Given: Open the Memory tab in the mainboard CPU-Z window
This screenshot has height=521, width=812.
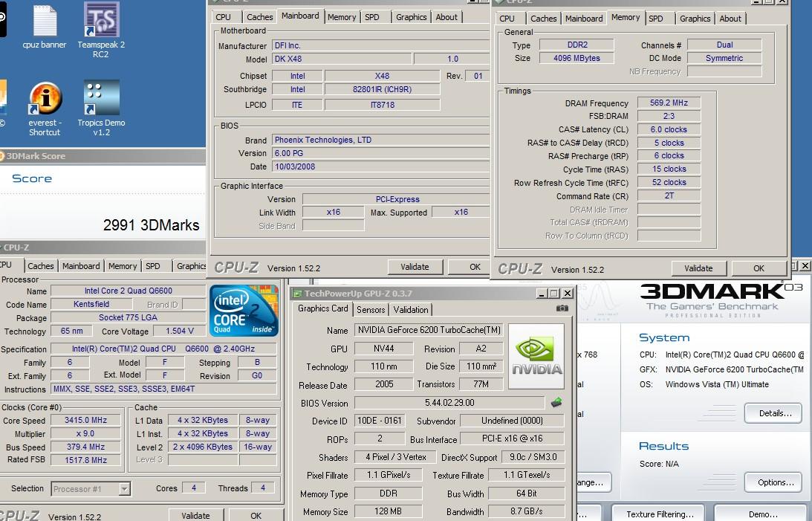Looking at the screenshot, I should (x=342, y=17).
